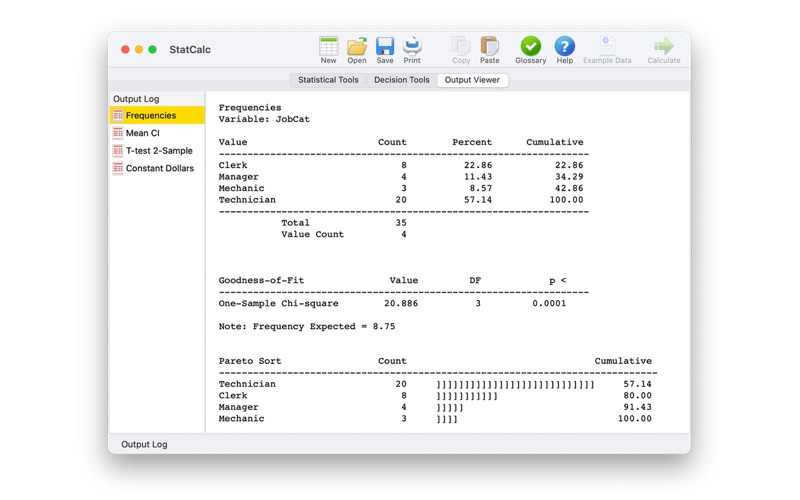Click the Value Count label
This screenshot has width=800, height=500.
coord(312,235)
